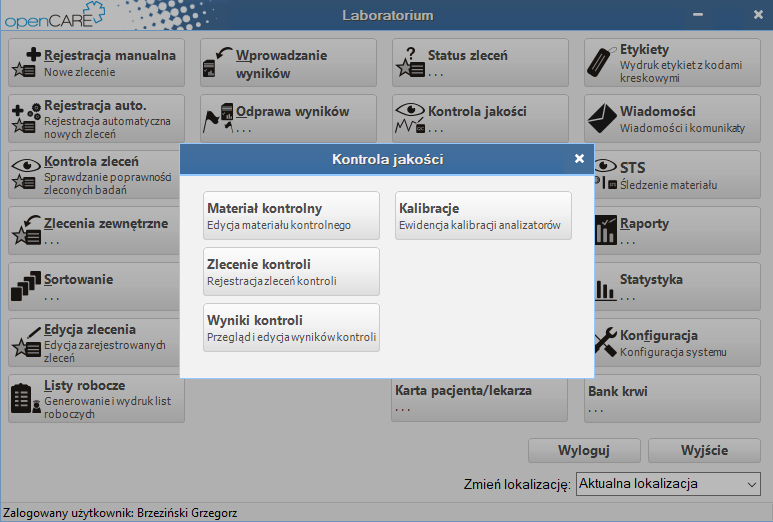Minimize the Laboratorium window
Screen dimensions: 773x522
point(698,15)
